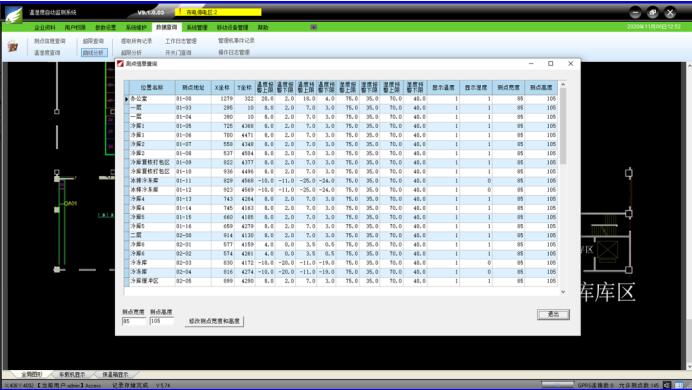Image resolution: width=692 pixels, height=390 pixels.
Task: Click the table scrollbar down arrow
Action: (x=563, y=292)
